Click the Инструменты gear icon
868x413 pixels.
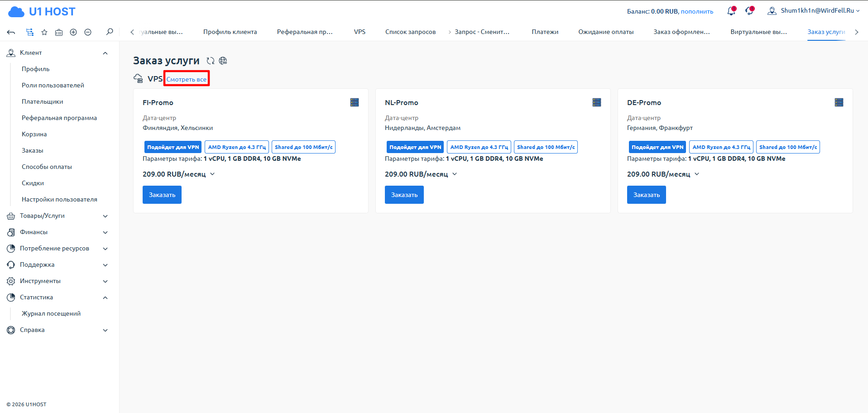[x=11, y=281]
